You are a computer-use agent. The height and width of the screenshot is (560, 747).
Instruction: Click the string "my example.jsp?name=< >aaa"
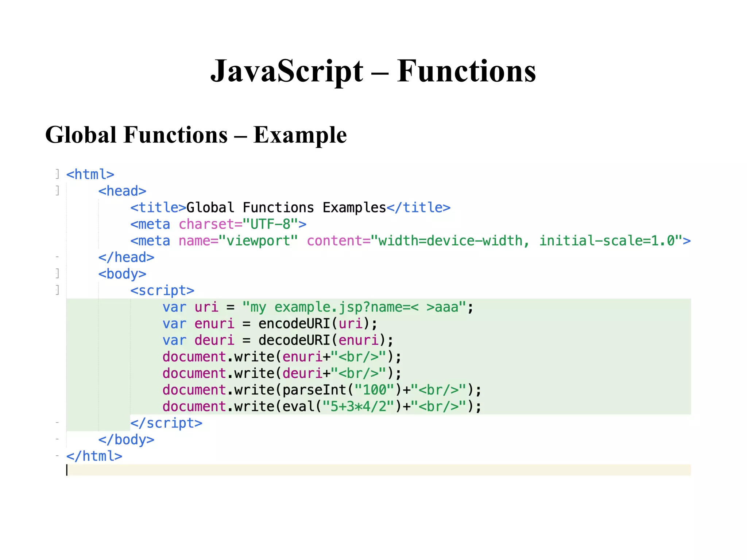tap(354, 307)
